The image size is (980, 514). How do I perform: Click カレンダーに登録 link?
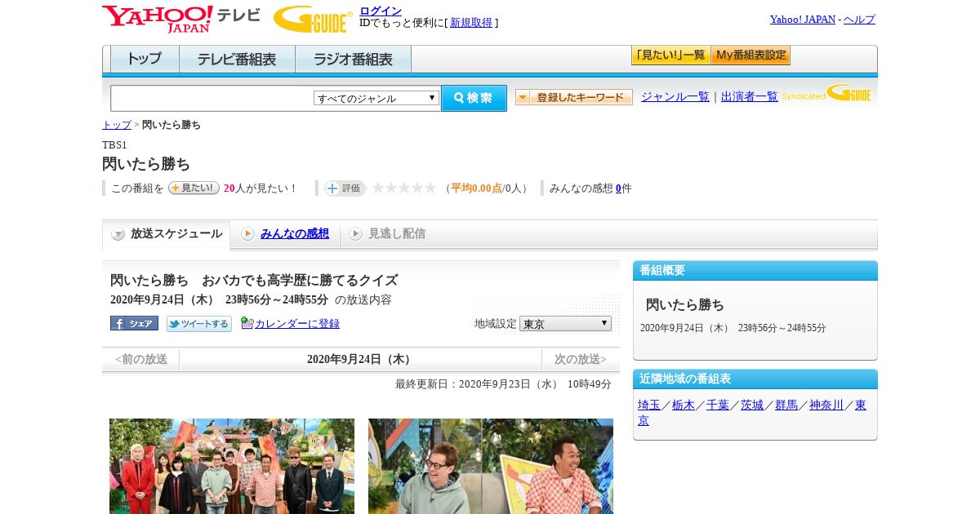(297, 324)
